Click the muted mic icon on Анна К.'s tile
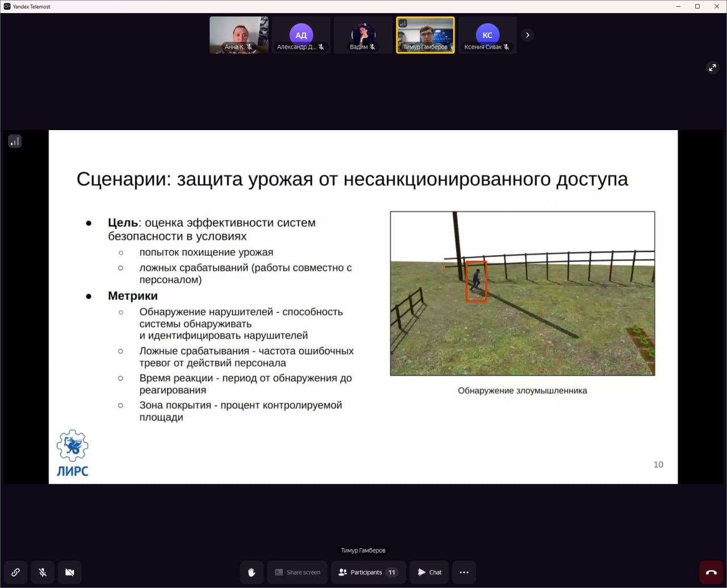 point(249,47)
